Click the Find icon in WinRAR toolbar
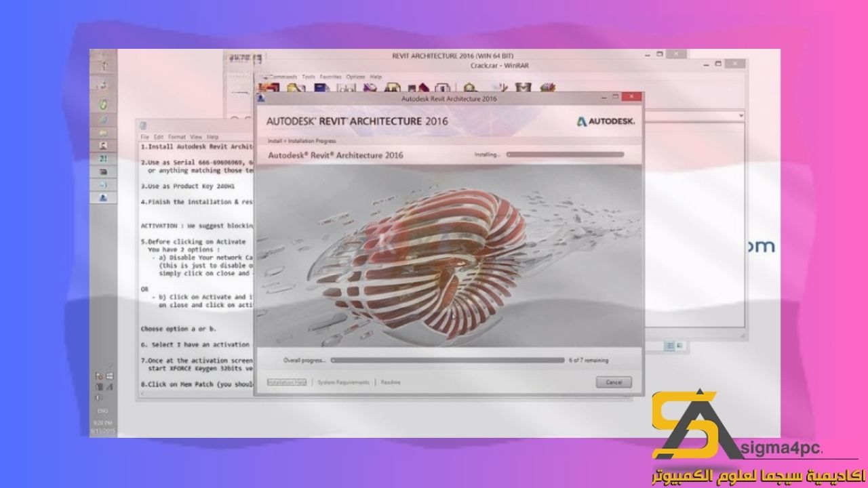Screen dimensions: 868x488 pos(393,87)
